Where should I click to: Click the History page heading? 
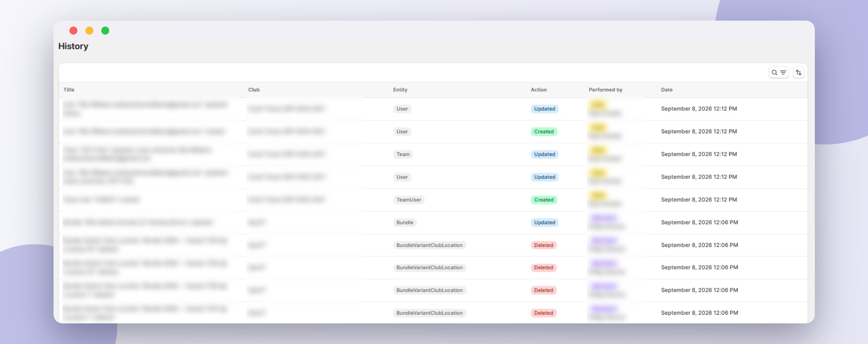click(x=73, y=46)
